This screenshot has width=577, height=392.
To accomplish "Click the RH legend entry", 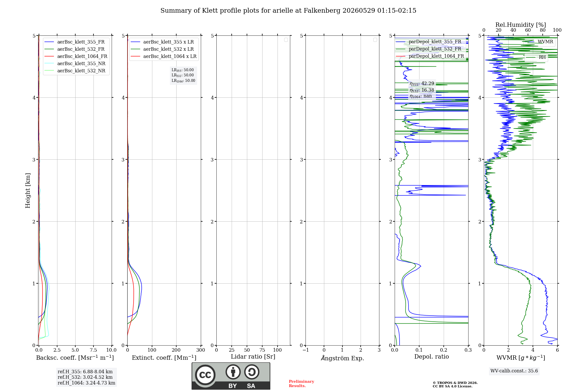I will click(536, 57).
